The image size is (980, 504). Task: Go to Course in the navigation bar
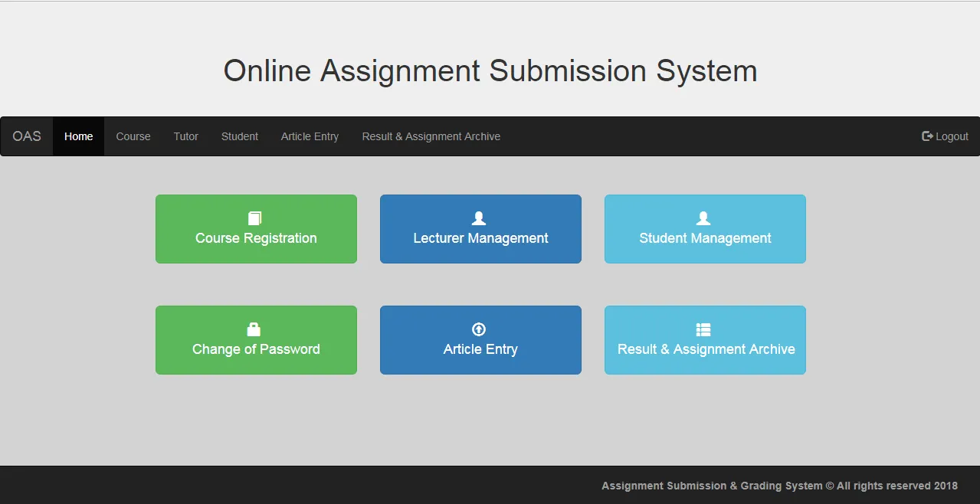(x=133, y=136)
